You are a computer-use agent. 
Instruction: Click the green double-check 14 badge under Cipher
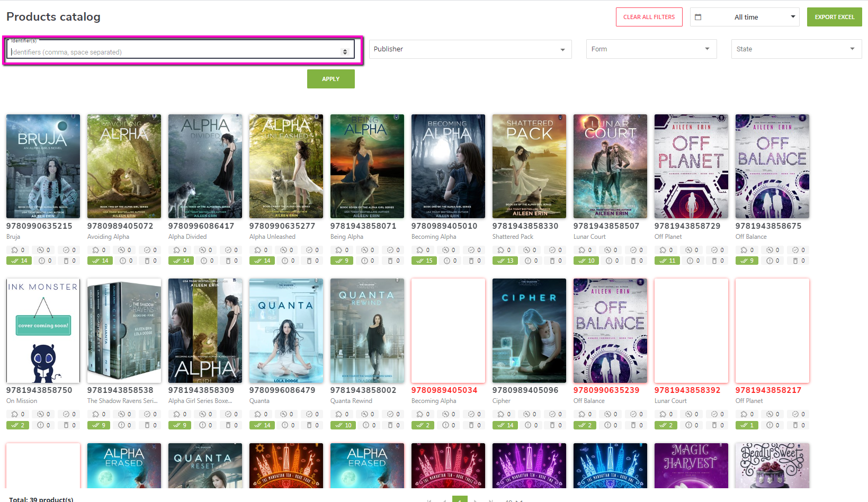505,425
